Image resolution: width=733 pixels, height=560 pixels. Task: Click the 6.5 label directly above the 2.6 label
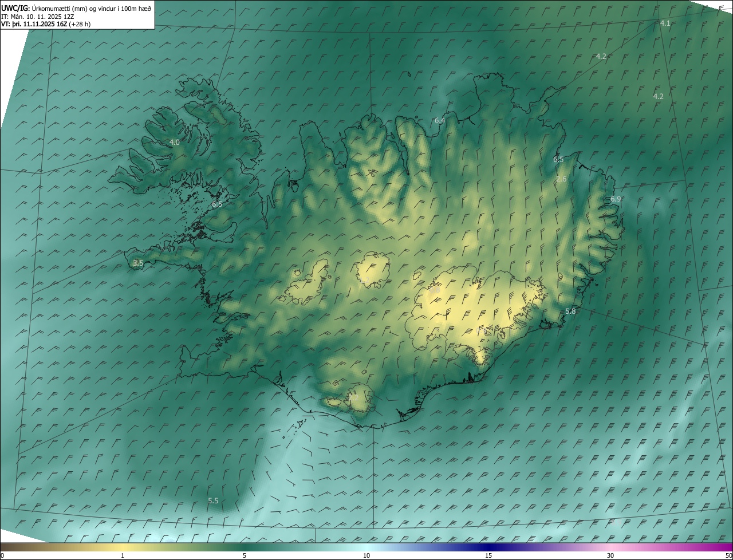558,160
